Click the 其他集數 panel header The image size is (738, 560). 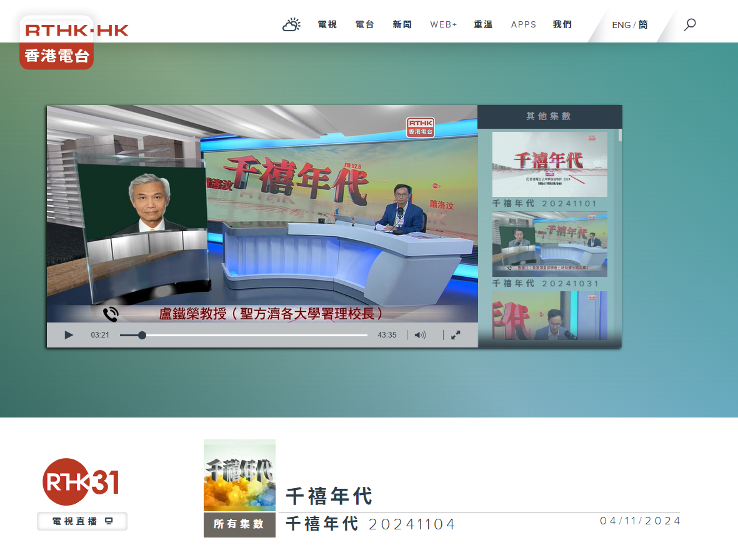coord(549,116)
